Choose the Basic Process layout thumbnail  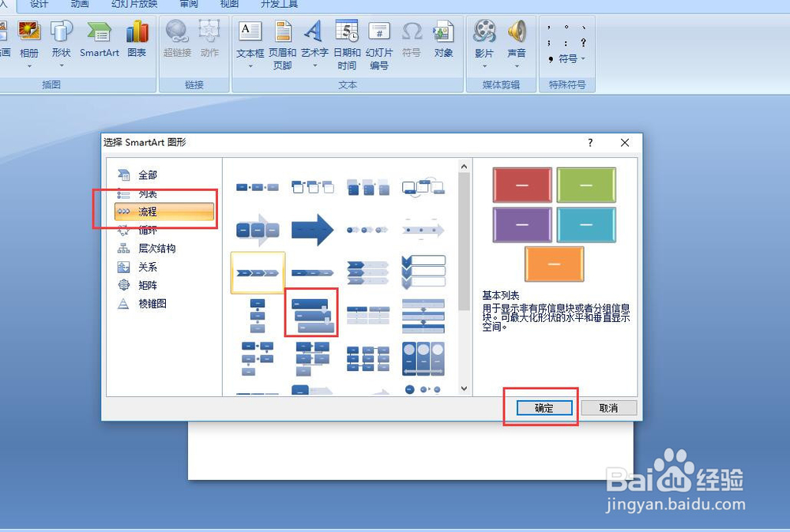point(258,188)
